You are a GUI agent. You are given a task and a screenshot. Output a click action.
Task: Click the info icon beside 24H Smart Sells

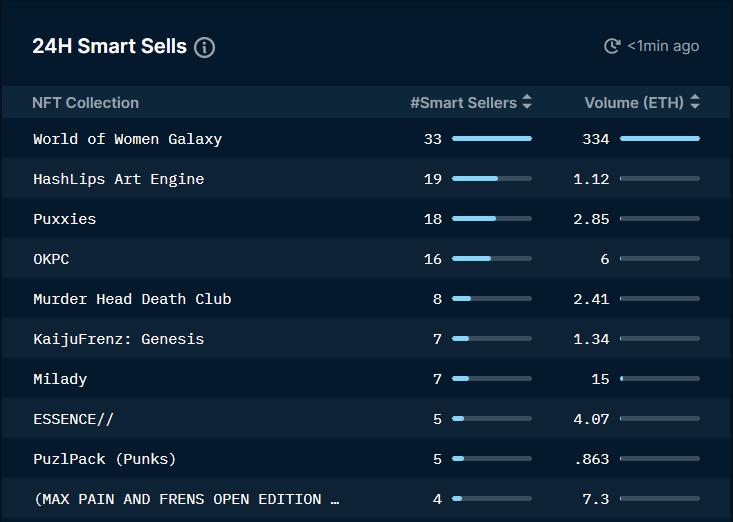coord(204,47)
